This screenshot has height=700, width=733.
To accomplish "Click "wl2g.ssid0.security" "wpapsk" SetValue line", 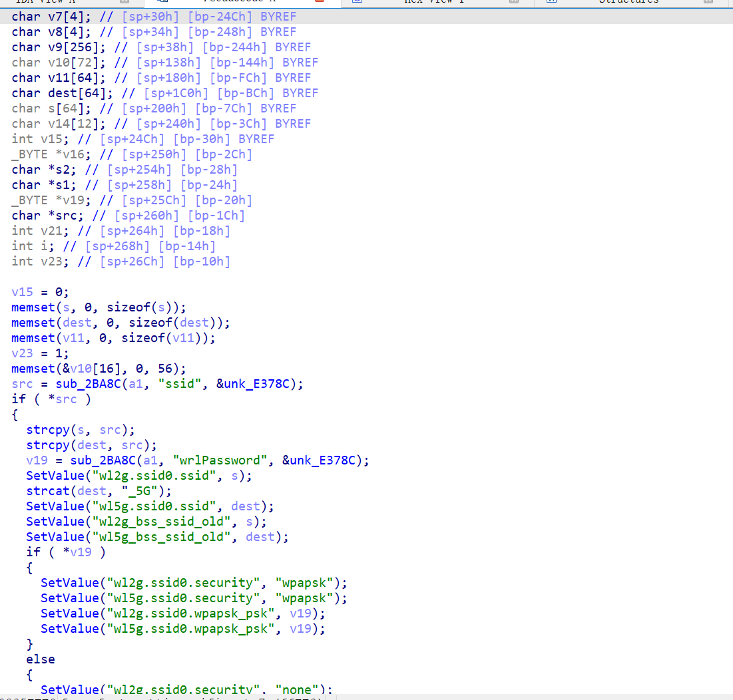I will click(x=194, y=583).
